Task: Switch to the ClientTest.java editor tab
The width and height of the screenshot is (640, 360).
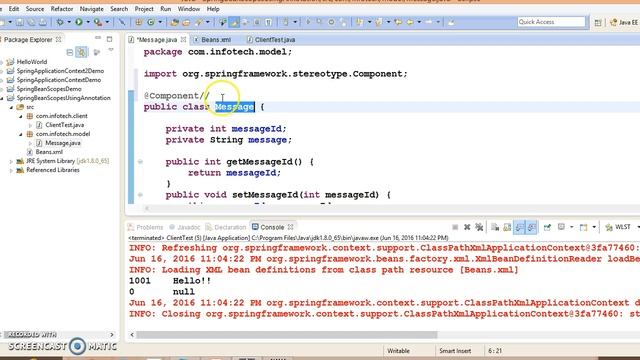Action: (271, 40)
